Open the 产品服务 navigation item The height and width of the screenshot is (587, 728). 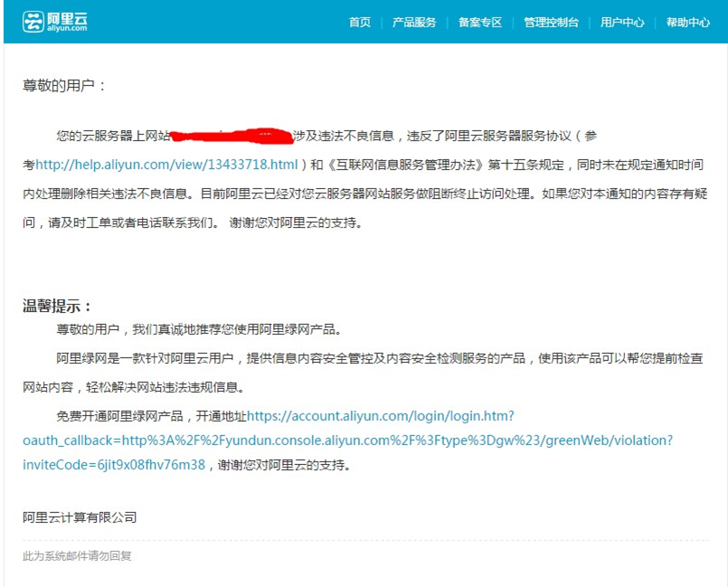(x=414, y=23)
